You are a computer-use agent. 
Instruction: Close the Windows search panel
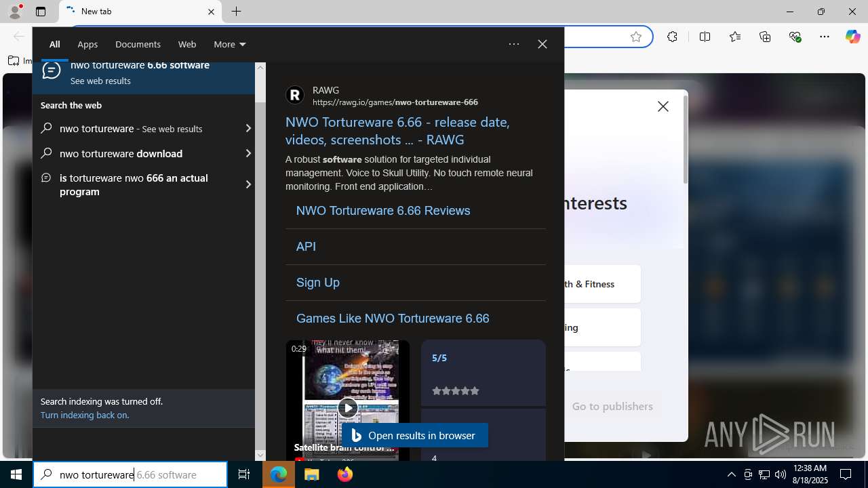[542, 44]
